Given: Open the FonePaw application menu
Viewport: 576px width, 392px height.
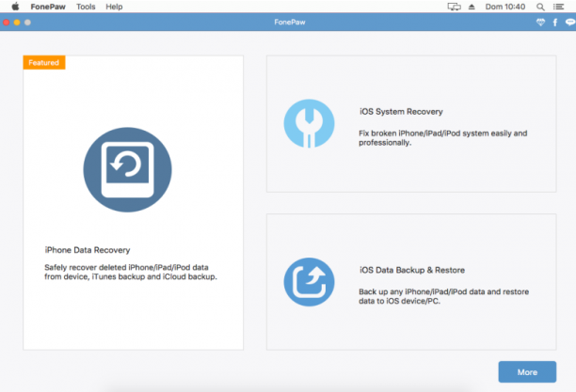Looking at the screenshot, I should pyautogui.click(x=48, y=7).
